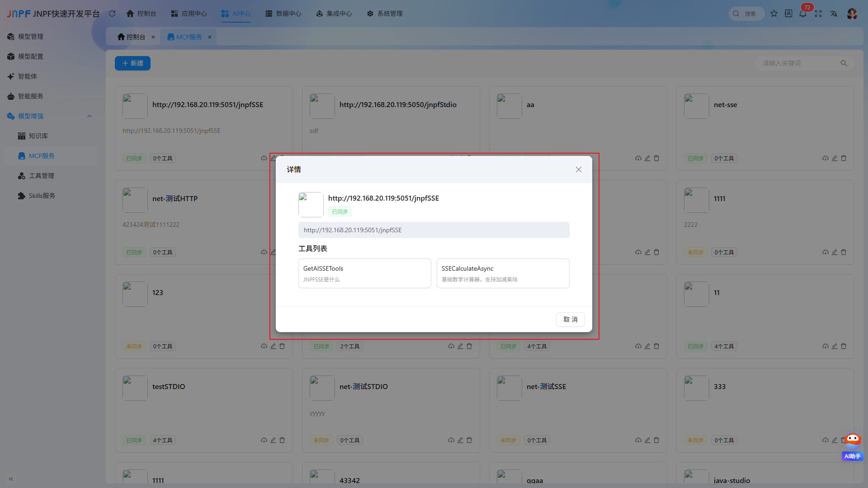Screen dimensions: 868x488
Task: Click the 新建 button
Action: (132, 63)
